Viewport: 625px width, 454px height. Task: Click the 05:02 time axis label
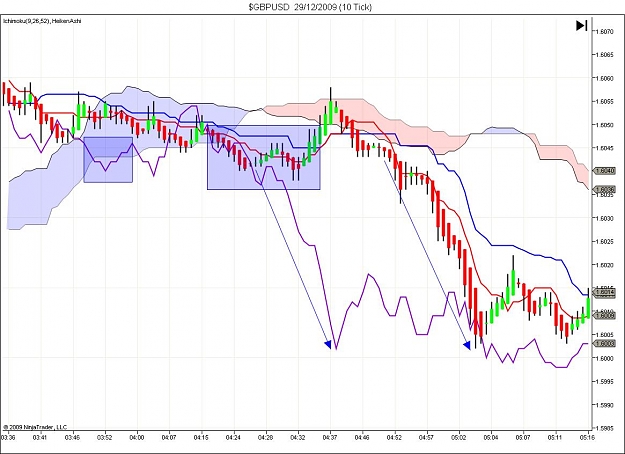[x=459, y=437]
